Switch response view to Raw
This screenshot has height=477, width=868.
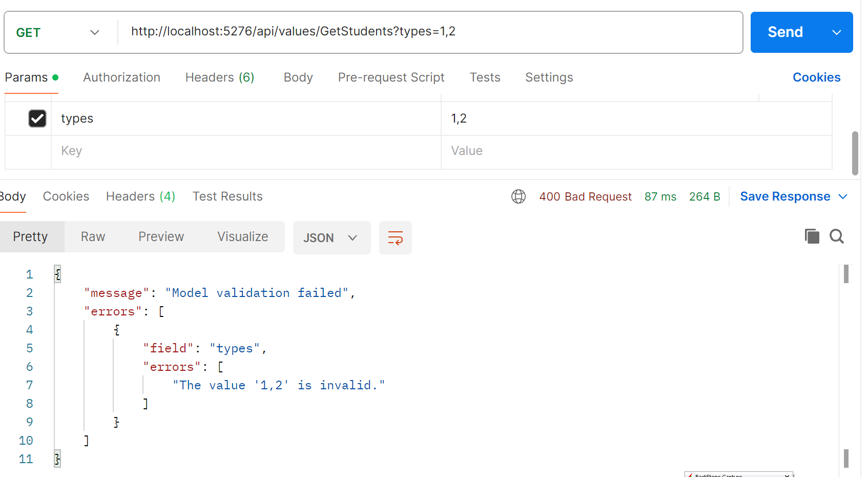[93, 236]
